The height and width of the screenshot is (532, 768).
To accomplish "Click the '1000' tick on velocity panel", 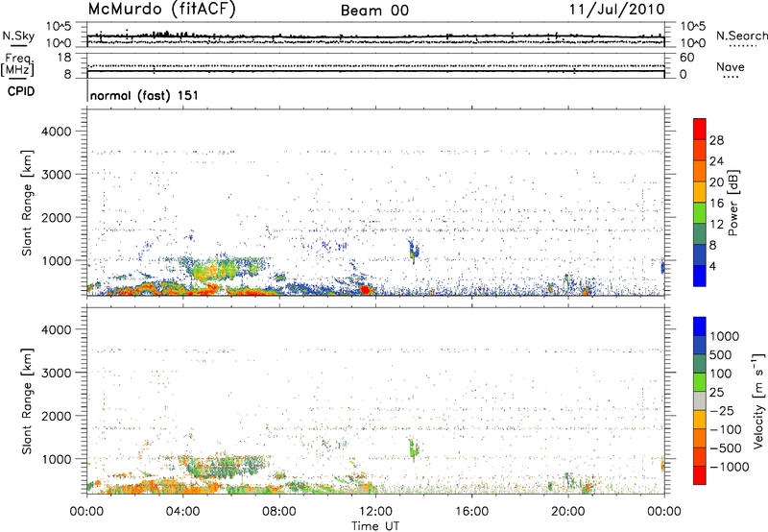I will tap(57, 459).
